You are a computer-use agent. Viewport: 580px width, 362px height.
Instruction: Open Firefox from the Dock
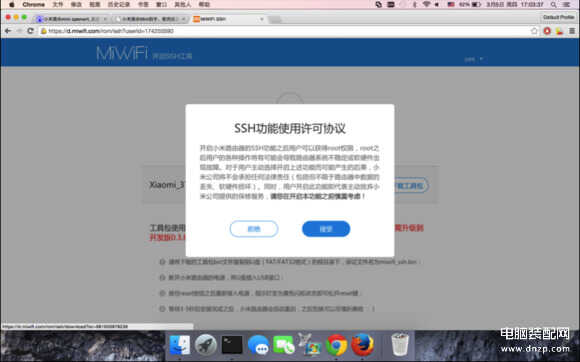tap(362, 345)
